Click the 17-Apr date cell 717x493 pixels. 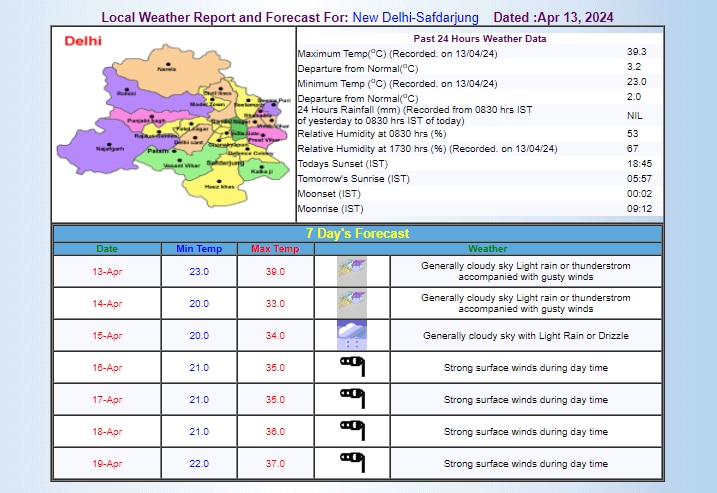pos(107,400)
